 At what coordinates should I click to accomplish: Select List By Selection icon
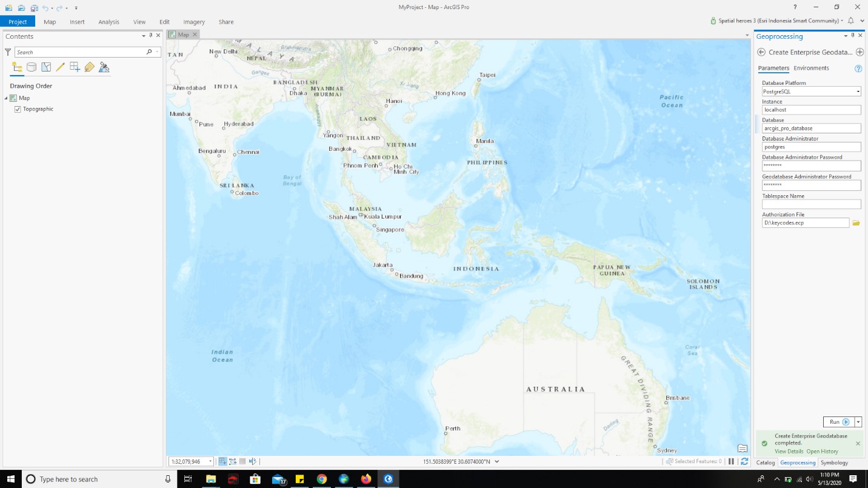pyautogui.click(x=46, y=67)
